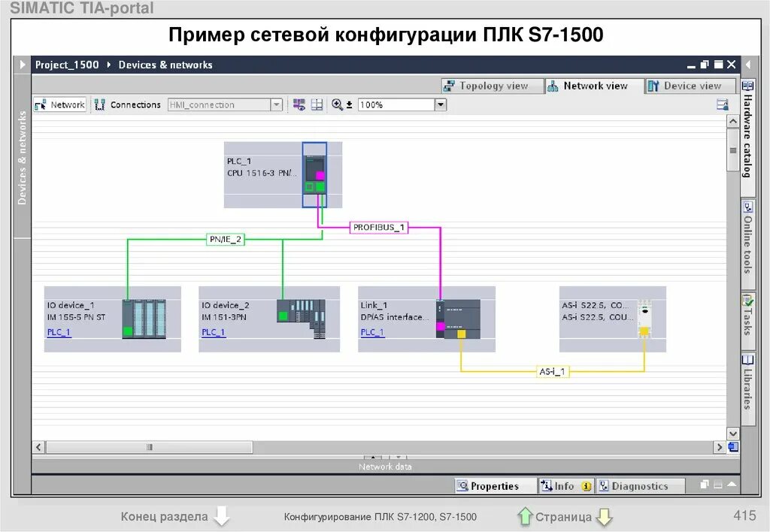Open the PLC_1 link under IO device_2
The width and height of the screenshot is (770, 532).
[213, 332]
